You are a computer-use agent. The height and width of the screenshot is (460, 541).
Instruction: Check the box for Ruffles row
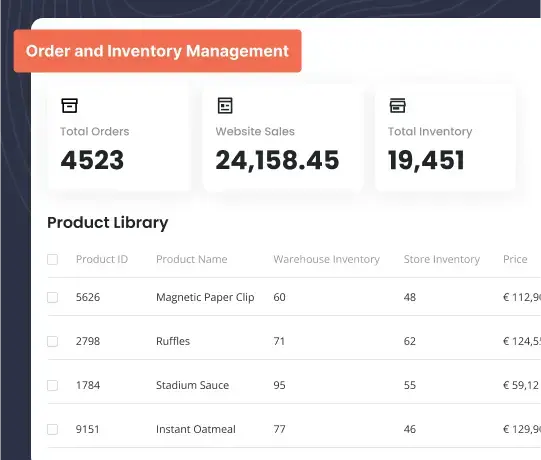(x=52, y=341)
